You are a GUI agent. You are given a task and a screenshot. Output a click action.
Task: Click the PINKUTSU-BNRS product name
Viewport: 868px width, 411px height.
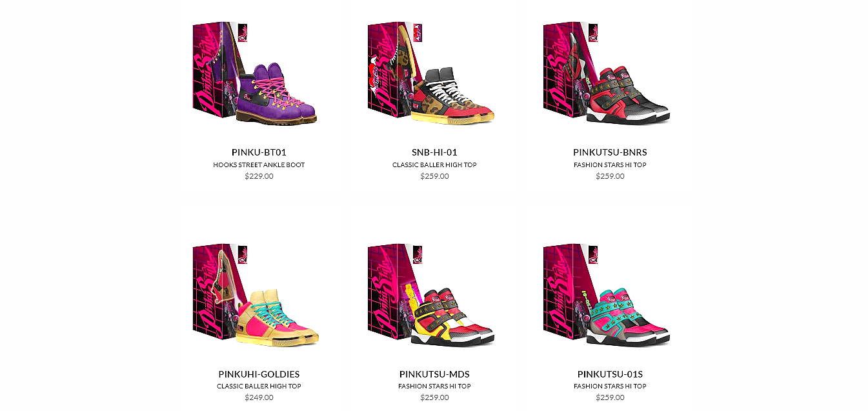tap(610, 152)
